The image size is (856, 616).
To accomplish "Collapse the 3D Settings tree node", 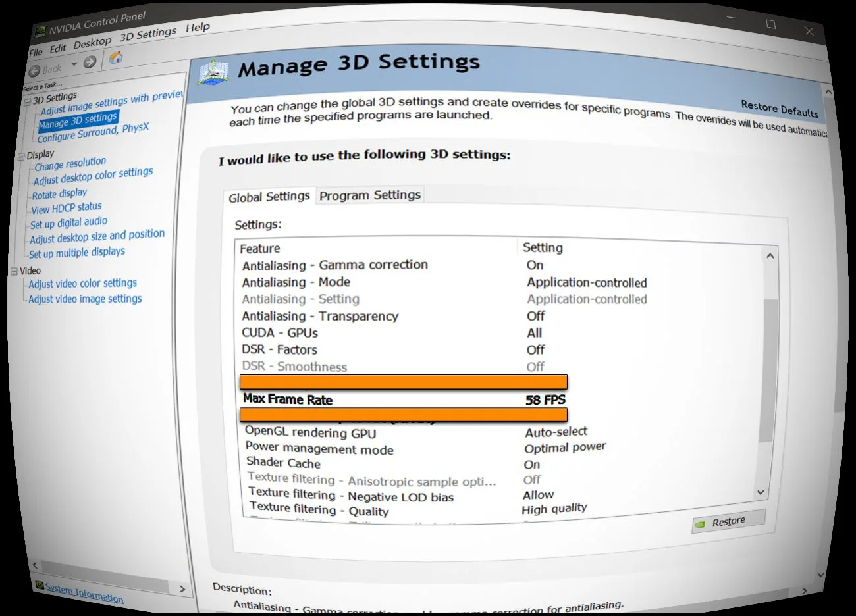I will pos(27,102).
